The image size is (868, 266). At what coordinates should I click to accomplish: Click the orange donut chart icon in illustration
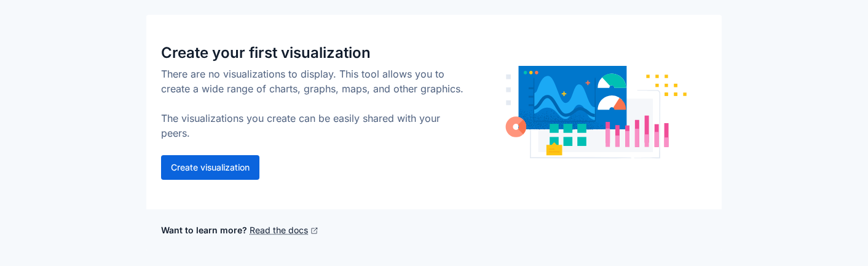(516, 127)
